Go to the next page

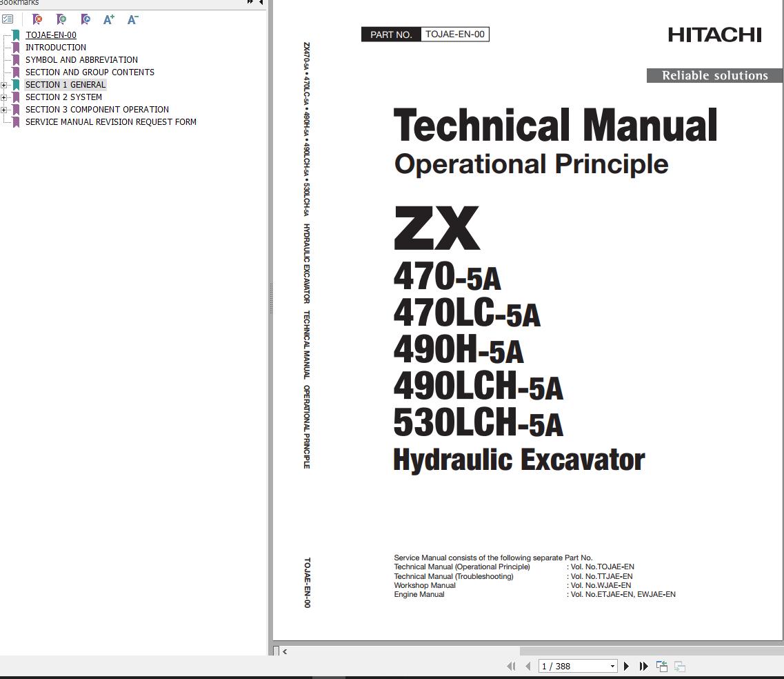[x=626, y=666]
